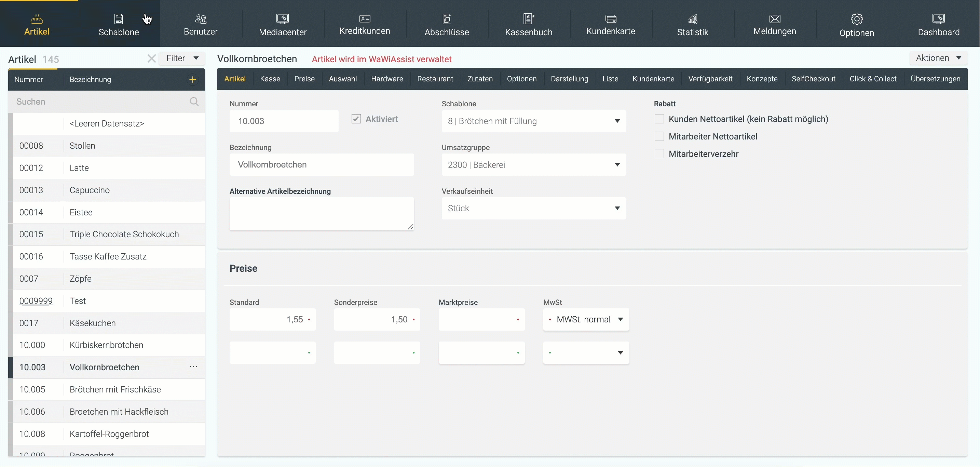Open the Aktionen button menu
The height and width of the screenshot is (467, 980).
[x=938, y=58]
